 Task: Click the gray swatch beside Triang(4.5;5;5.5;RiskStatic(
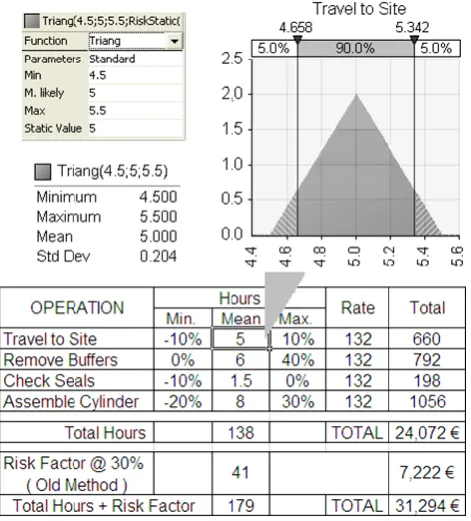(32, 21)
